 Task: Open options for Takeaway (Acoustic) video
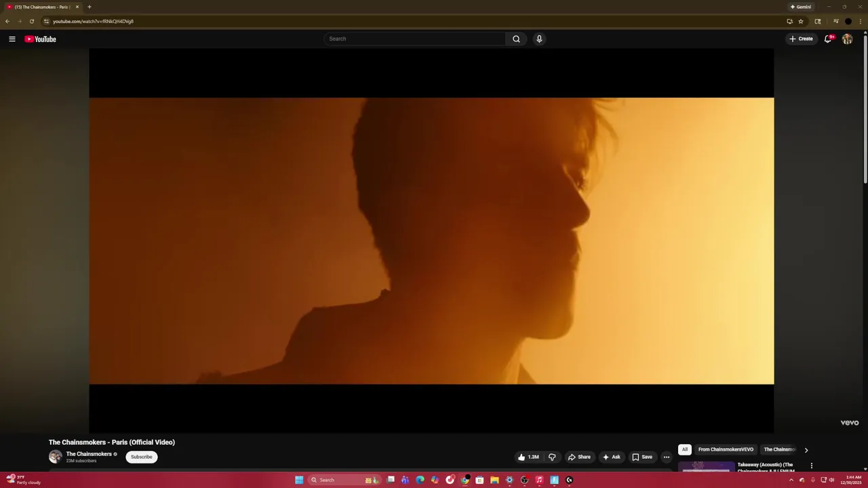click(x=811, y=466)
